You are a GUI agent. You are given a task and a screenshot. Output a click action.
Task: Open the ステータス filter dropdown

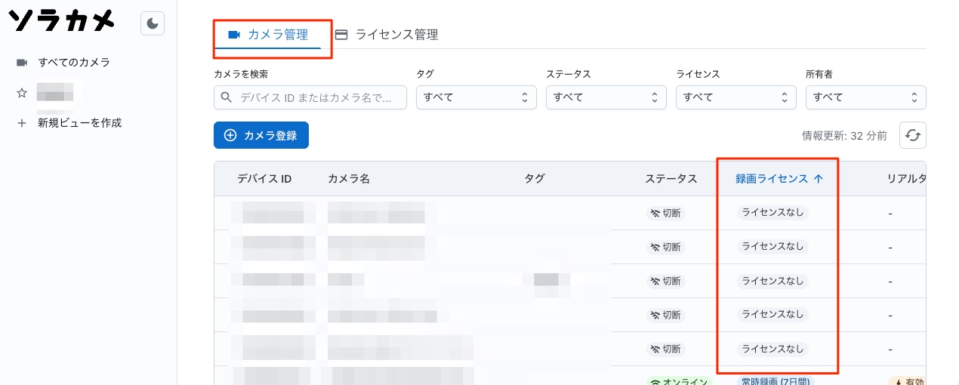point(606,97)
